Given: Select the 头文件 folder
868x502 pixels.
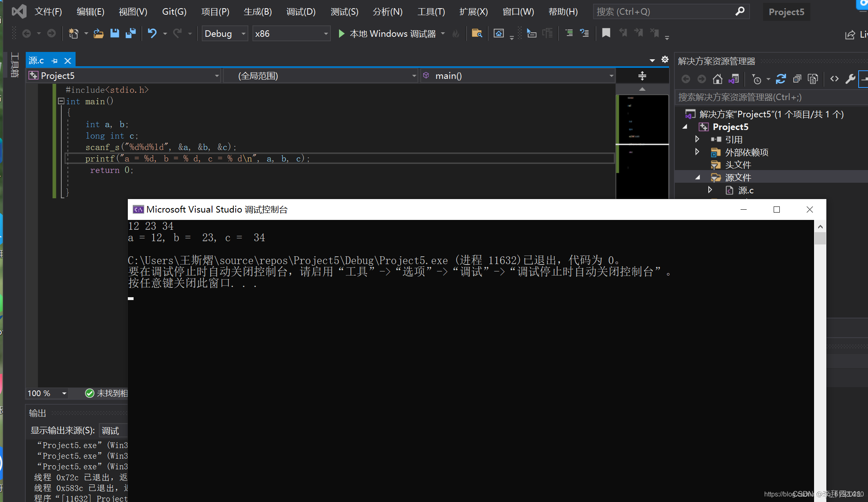Looking at the screenshot, I should 738,165.
